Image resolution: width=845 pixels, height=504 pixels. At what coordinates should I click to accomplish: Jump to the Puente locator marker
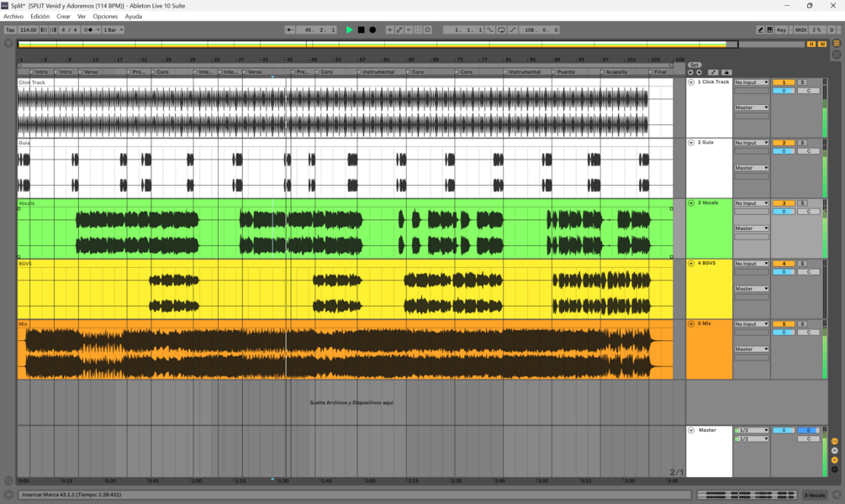point(563,71)
